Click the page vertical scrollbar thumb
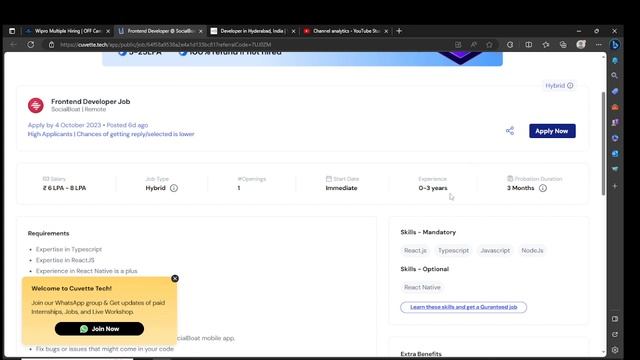Image resolution: width=640 pixels, height=360 pixels. click(x=603, y=144)
